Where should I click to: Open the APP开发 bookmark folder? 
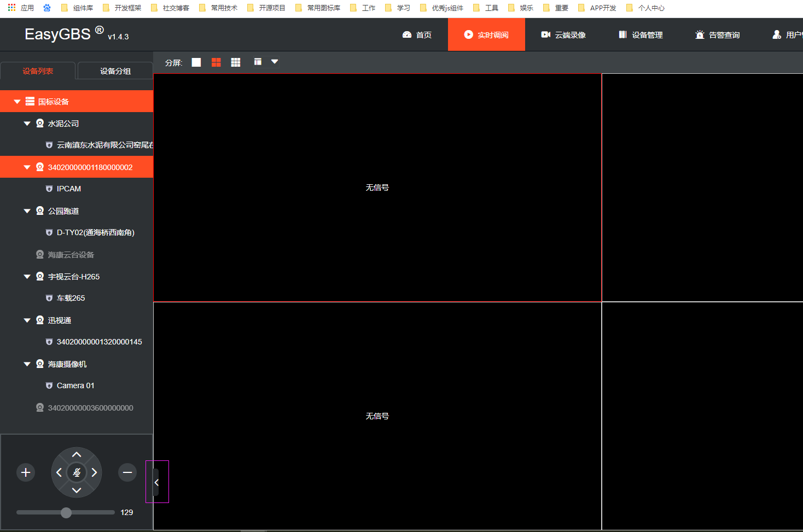tap(597, 8)
